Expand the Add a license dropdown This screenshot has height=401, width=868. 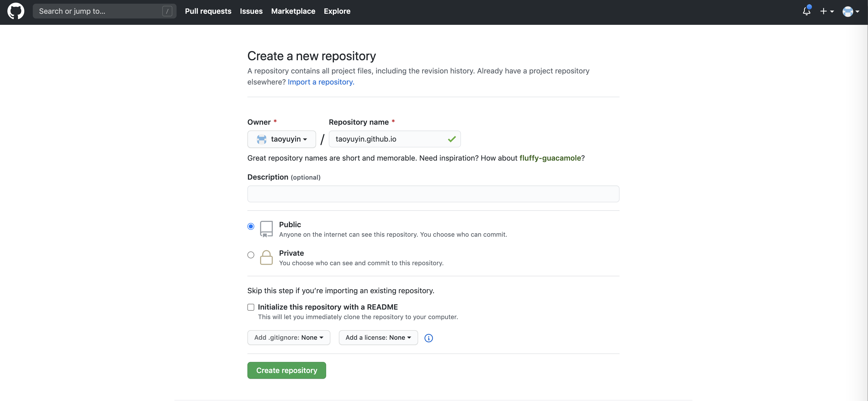click(378, 337)
